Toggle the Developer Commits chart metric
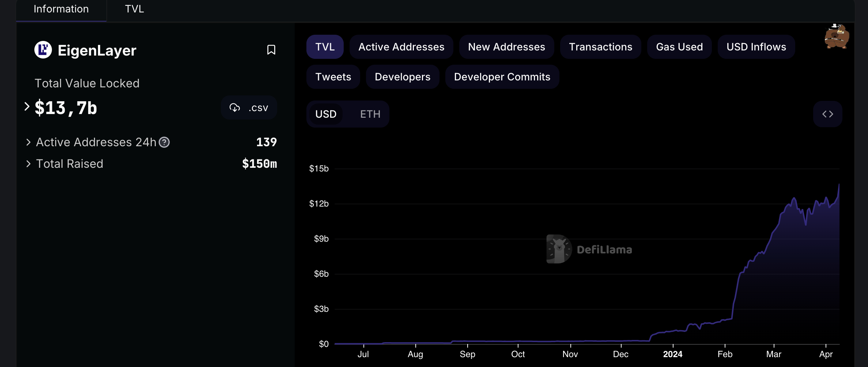 pos(502,77)
